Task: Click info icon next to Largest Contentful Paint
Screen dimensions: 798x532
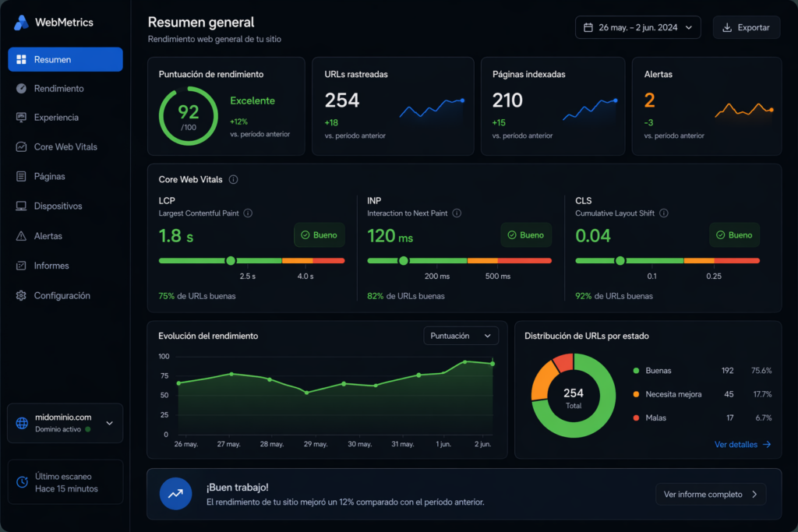Action: (x=248, y=213)
